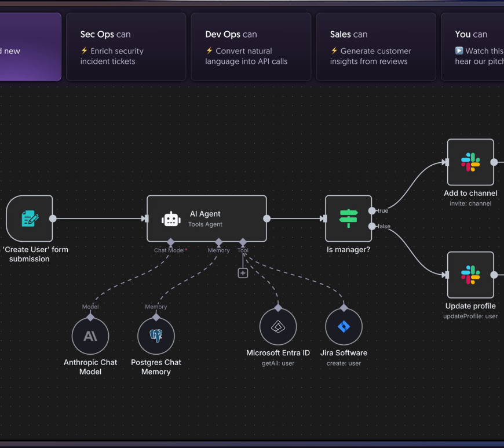Open the Slack 'Add to channel' node
The image size is (504, 448).
tap(470, 162)
